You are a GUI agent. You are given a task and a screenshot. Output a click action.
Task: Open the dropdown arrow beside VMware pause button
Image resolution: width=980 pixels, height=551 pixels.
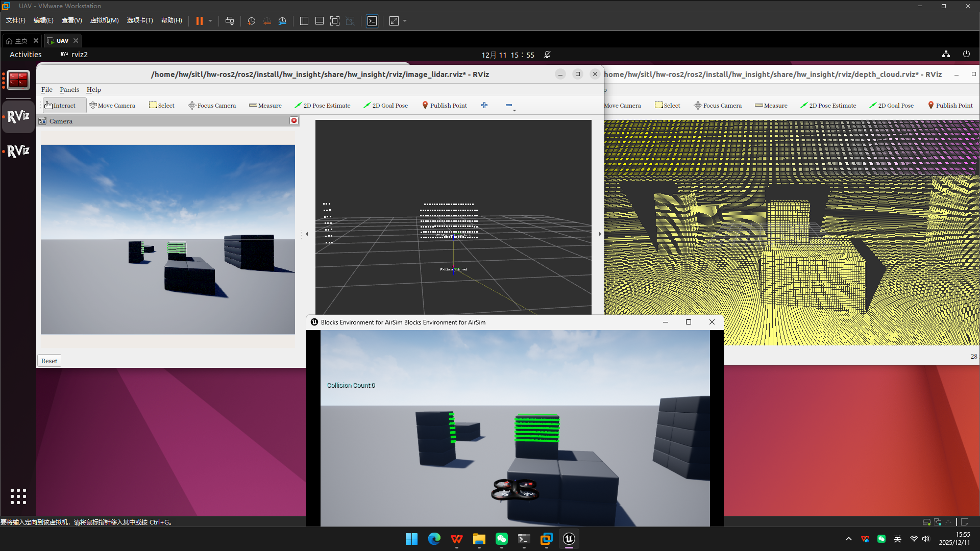[x=210, y=21]
